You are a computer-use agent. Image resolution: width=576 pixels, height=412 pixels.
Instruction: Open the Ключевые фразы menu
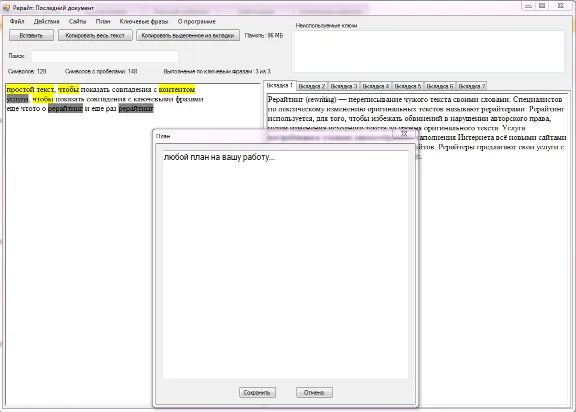[144, 22]
